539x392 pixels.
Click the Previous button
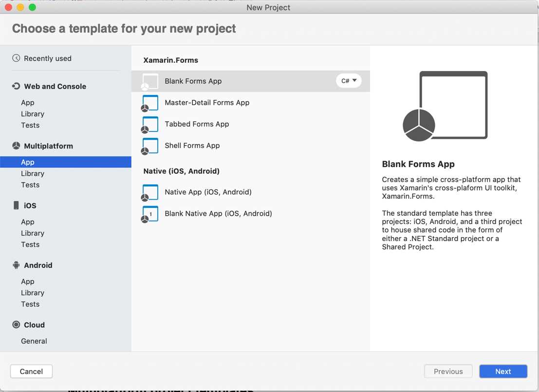[x=447, y=371]
